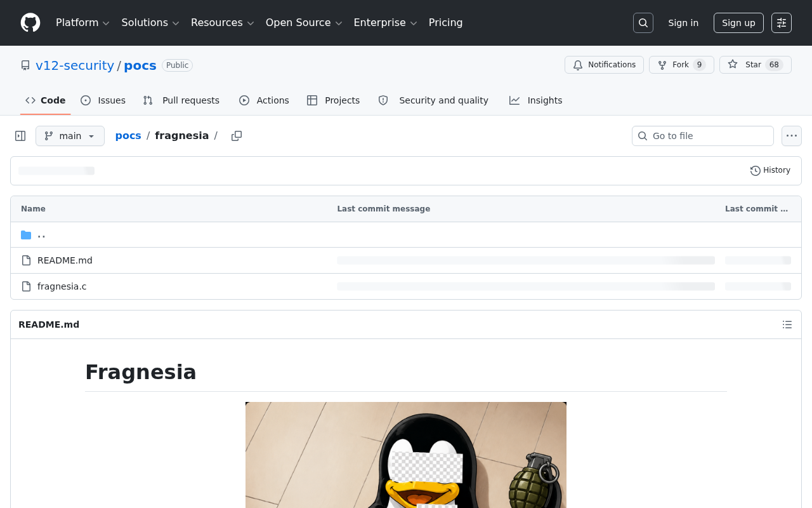Open the main branch selector dropdown
The image size is (812, 508).
click(70, 136)
